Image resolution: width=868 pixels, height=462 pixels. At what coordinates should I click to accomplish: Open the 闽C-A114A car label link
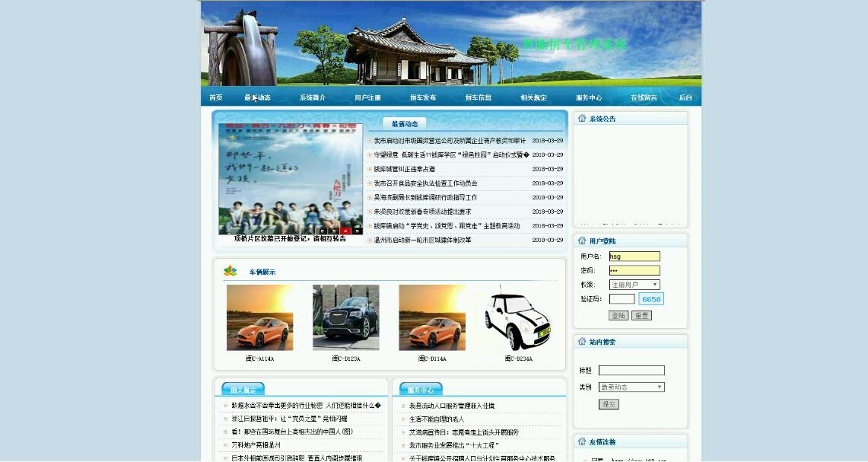[x=259, y=359]
